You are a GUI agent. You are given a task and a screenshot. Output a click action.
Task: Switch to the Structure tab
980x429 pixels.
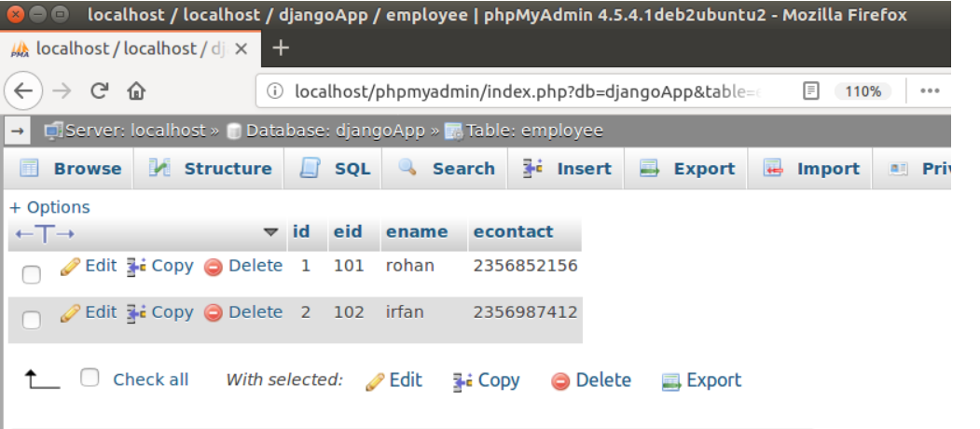click(x=210, y=169)
